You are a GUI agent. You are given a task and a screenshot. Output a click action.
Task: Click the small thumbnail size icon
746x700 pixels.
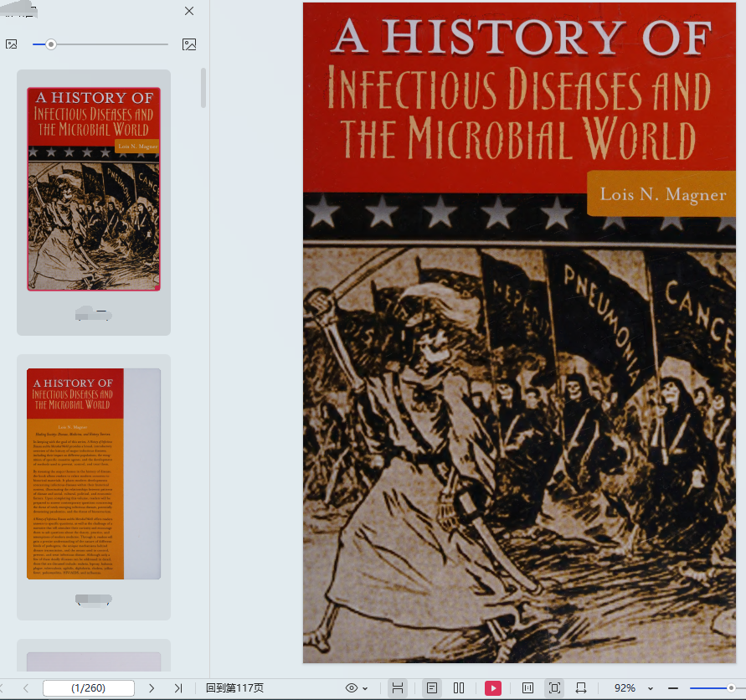click(12, 44)
